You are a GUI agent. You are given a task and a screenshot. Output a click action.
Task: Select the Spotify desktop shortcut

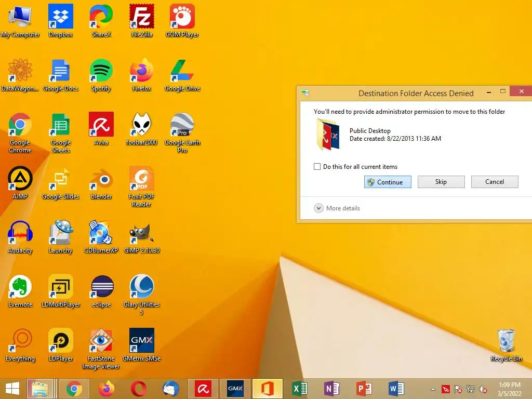(101, 75)
